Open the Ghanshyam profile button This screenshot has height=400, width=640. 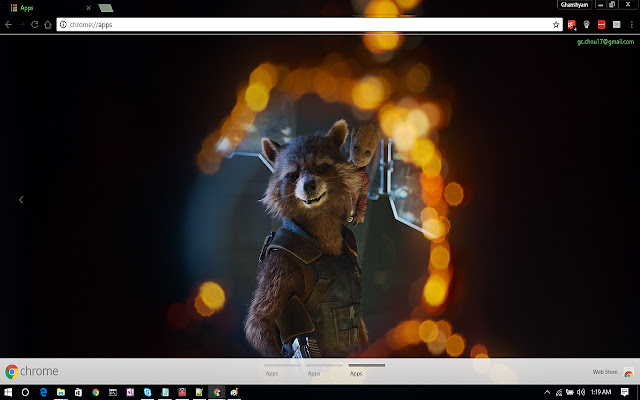pyautogui.click(x=574, y=5)
